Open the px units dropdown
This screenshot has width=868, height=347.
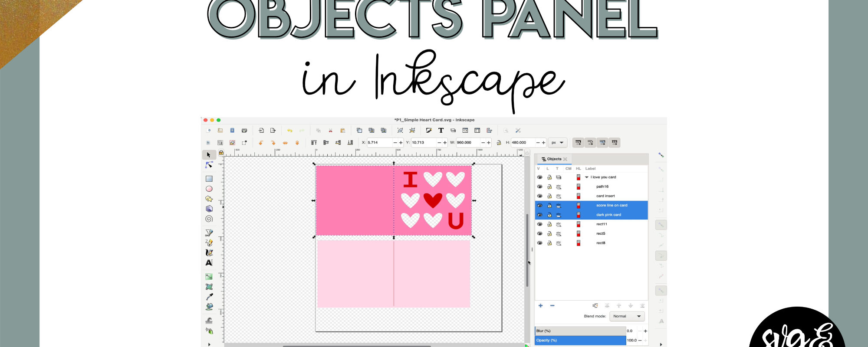point(558,143)
